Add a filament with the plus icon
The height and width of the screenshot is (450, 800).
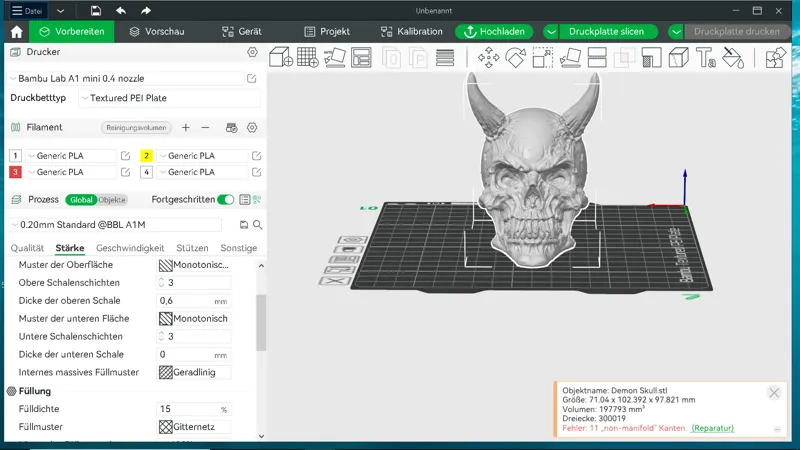point(186,128)
